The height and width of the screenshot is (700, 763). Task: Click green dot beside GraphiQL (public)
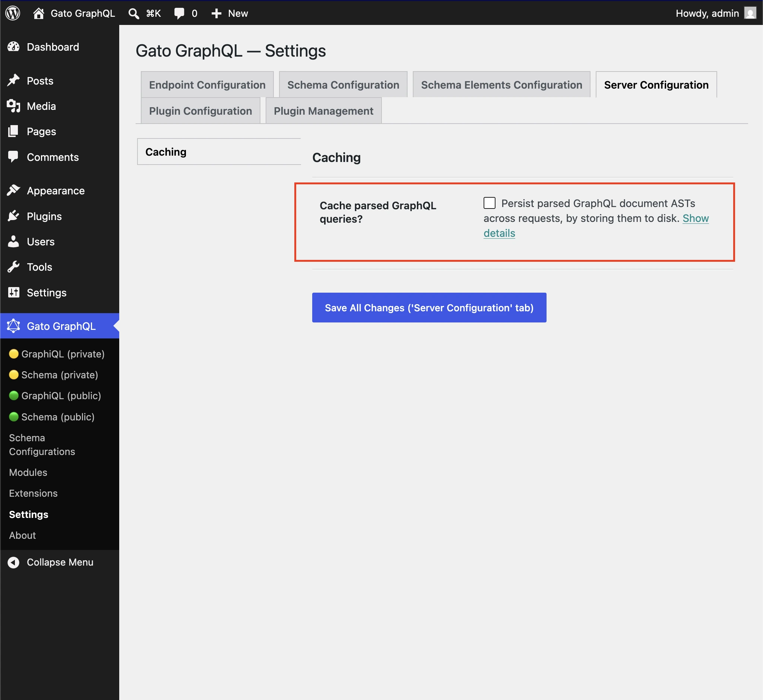[x=14, y=395]
